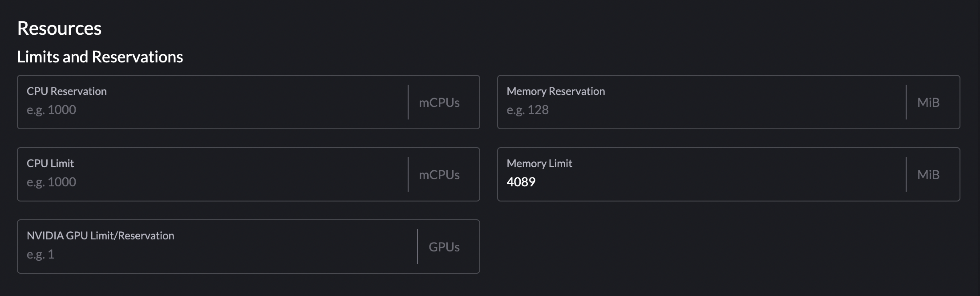
Task: Click the mCPUs unit label beside CPU Limit
Action: [439, 174]
